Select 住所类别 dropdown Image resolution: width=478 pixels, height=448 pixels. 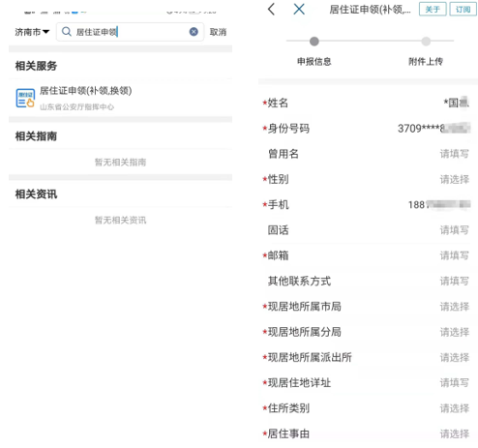click(x=367, y=408)
